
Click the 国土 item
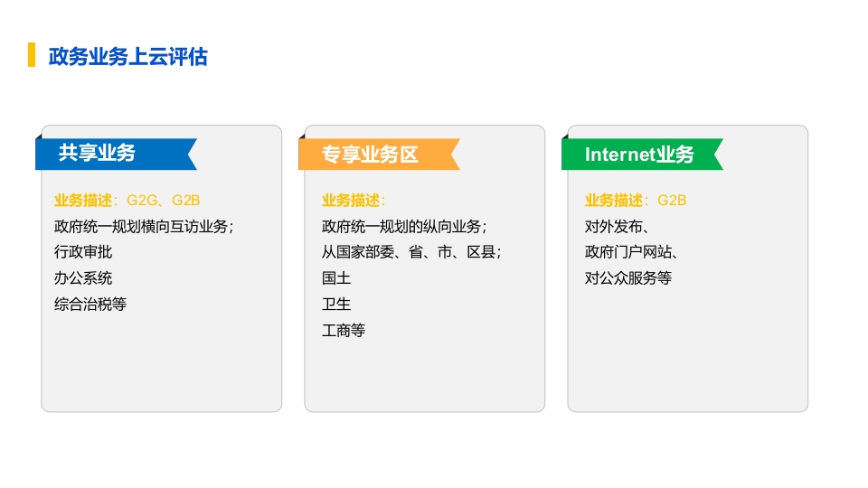pyautogui.click(x=336, y=277)
